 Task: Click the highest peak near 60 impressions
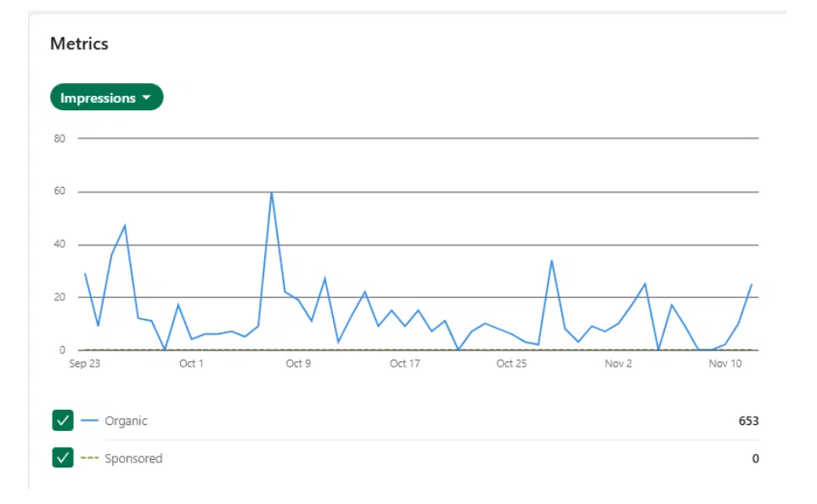(272, 193)
